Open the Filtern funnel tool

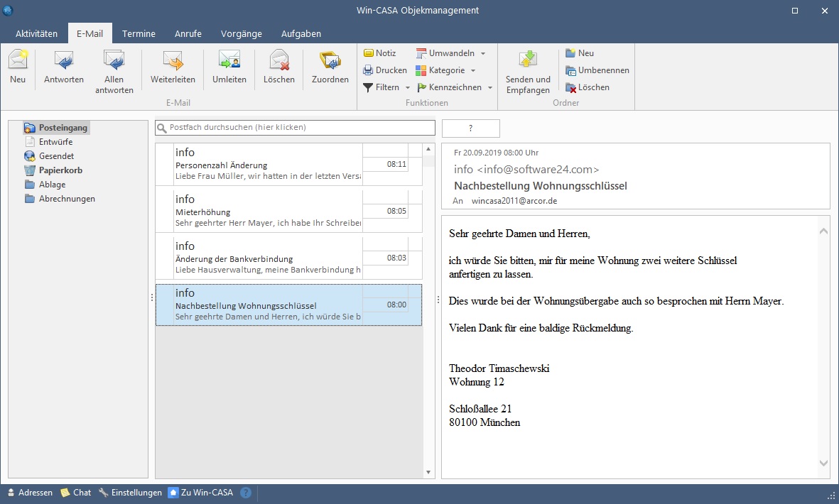381,87
